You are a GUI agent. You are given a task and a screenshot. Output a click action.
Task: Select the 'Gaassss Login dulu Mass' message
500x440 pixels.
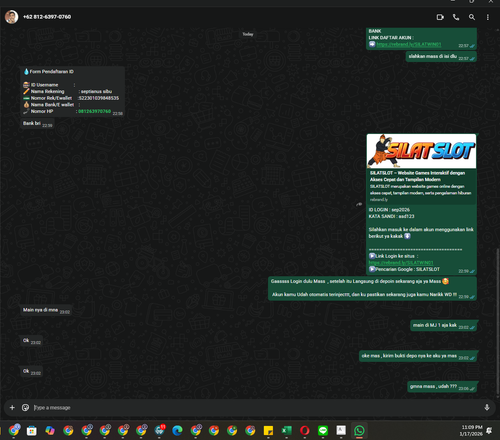372,288
